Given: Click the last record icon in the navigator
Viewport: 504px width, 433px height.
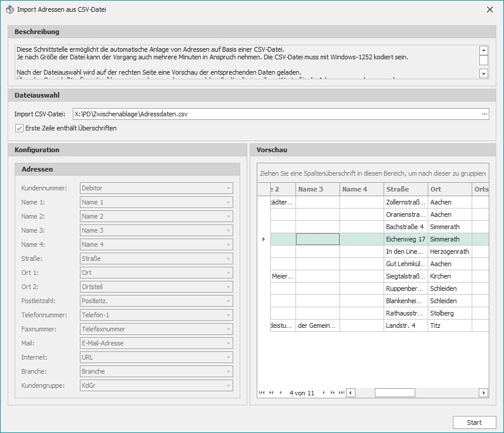Looking at the screenshot, I should 341,392.
